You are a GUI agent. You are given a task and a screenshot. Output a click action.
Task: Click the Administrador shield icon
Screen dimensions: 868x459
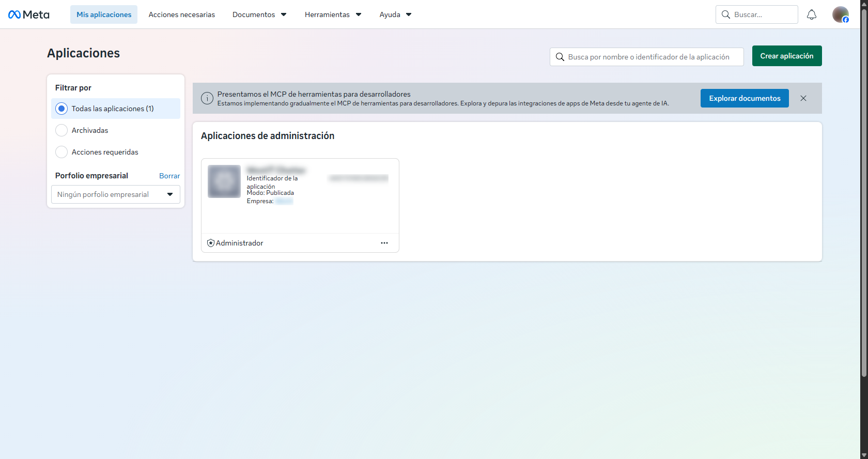[x=211, y=243]
